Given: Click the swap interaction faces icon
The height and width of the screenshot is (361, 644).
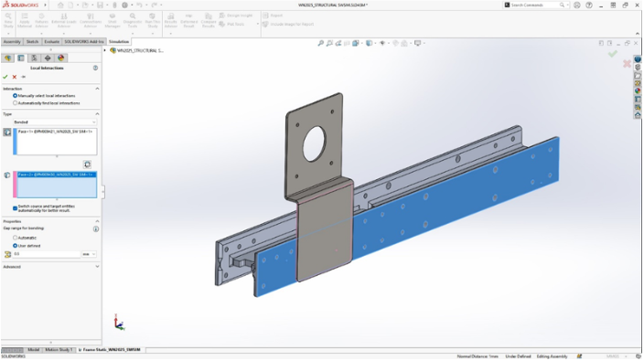Looking at the screenshot, I should tap(87, 165).
